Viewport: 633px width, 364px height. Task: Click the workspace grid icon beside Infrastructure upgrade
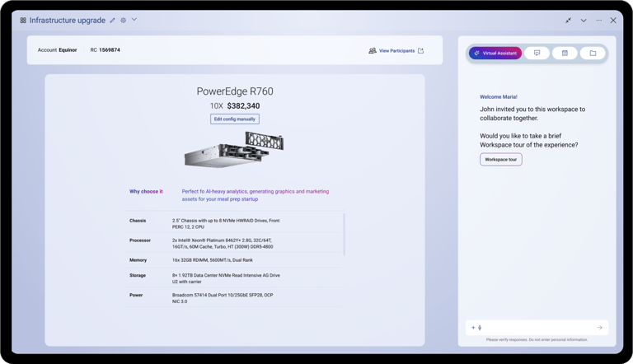point(23,21)
